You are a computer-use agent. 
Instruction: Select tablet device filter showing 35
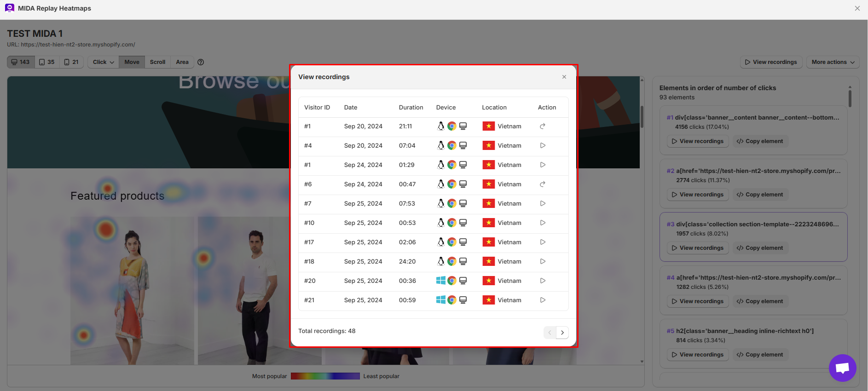(x=47, y=62)
